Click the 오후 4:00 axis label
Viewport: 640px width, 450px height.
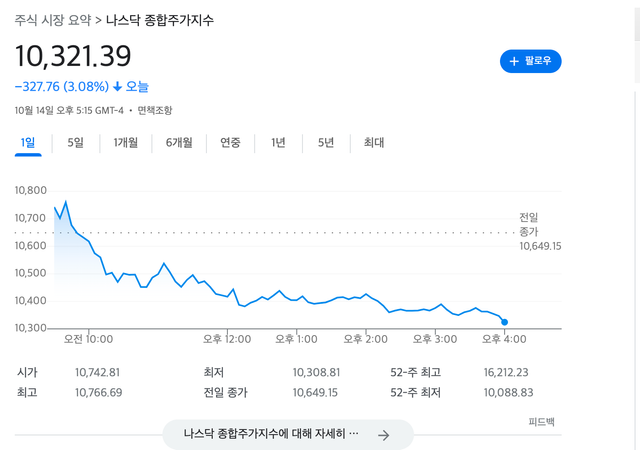[504, 339]
